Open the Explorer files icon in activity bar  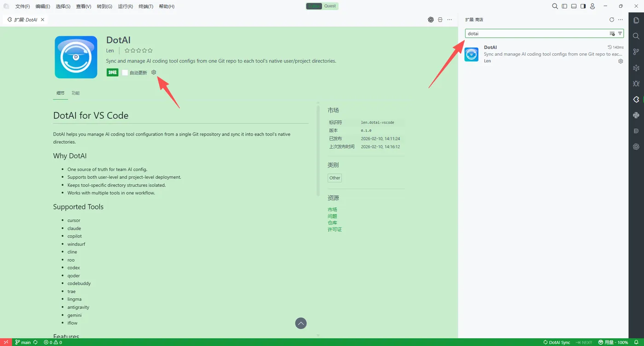636,20
